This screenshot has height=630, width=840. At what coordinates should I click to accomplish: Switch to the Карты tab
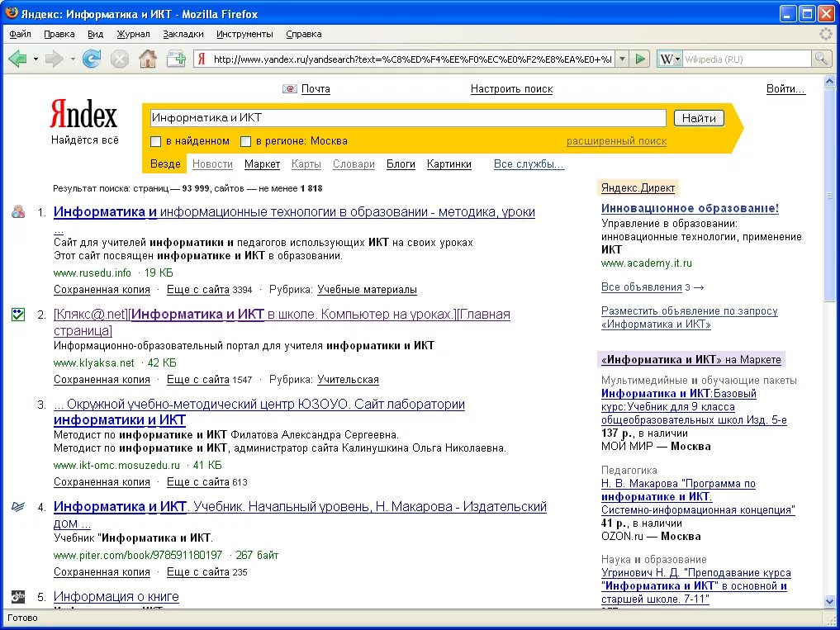306,164
